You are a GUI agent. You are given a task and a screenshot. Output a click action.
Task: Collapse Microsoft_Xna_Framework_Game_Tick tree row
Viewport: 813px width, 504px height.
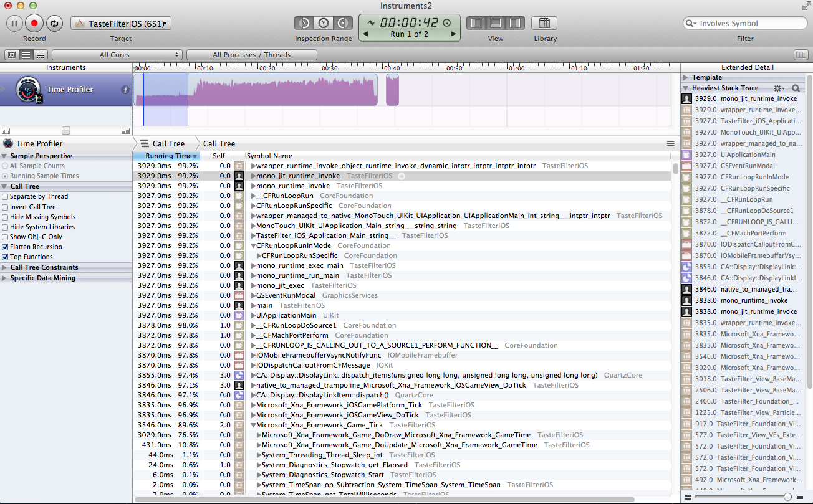click(253, 426)
